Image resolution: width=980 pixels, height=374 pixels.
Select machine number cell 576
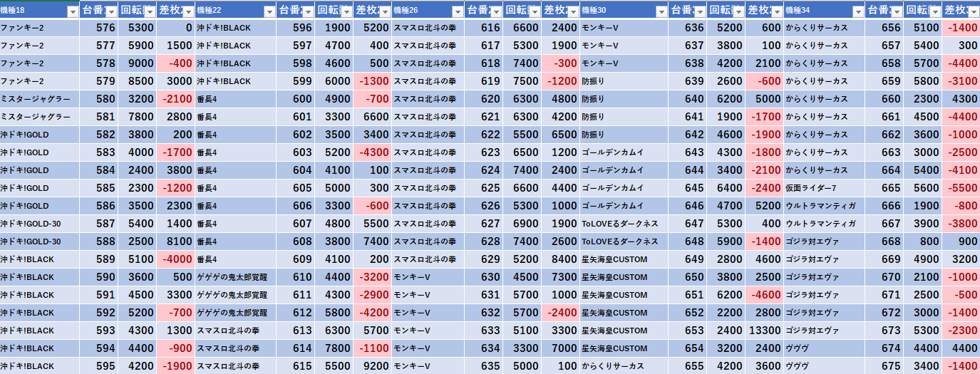coord(98,28)
